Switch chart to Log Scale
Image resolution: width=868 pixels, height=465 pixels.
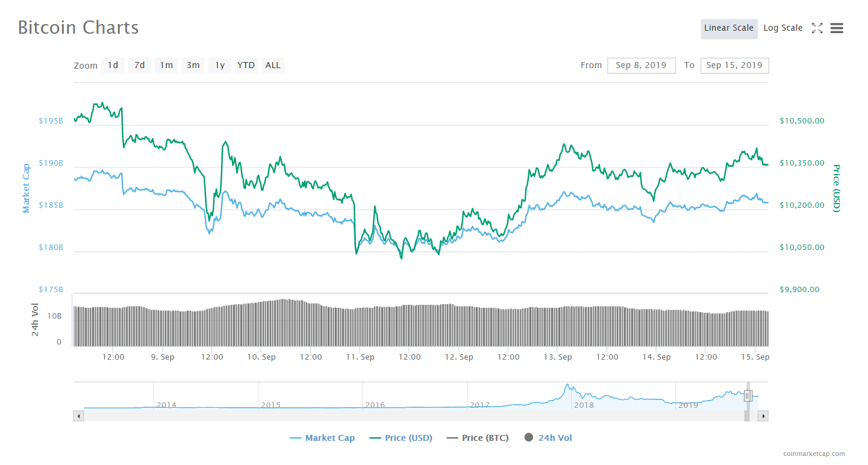782,28
